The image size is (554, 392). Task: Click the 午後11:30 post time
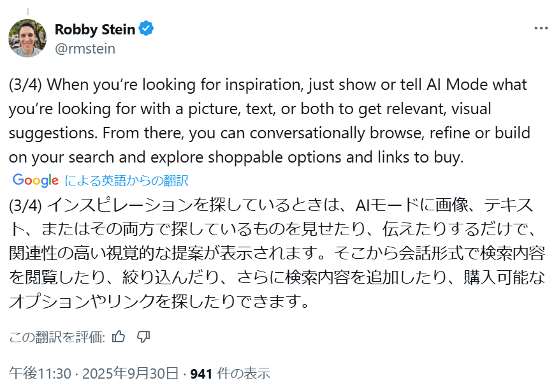pos(40,373)
